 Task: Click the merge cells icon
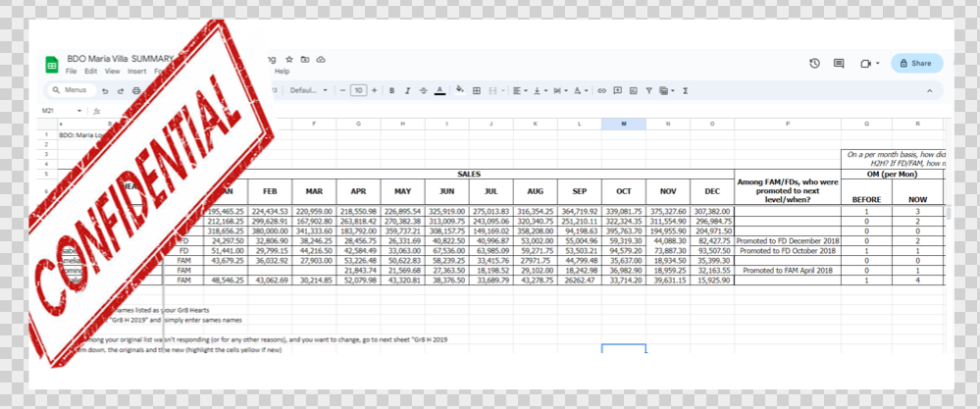492,90
